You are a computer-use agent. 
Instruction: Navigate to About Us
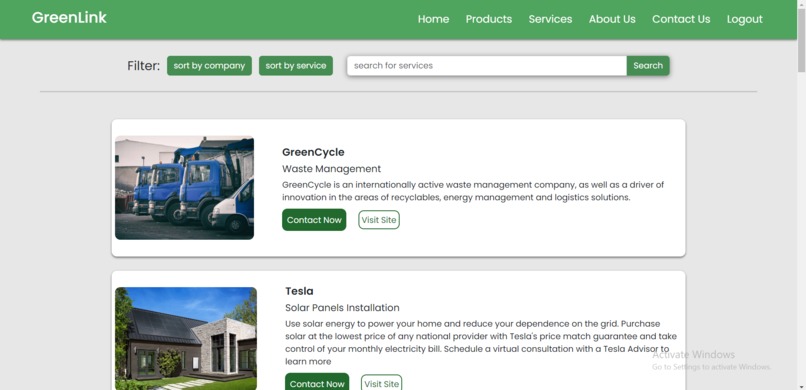(612, 19)
